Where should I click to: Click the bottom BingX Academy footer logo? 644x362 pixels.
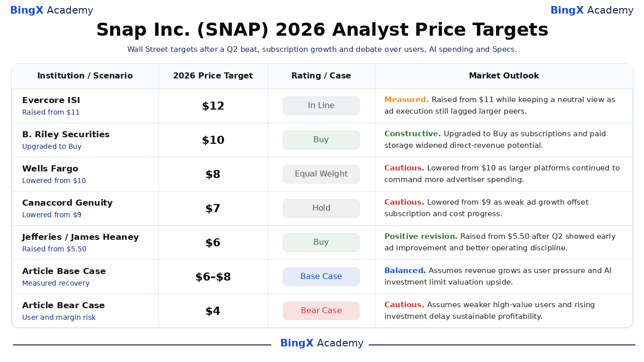[x=321, y=343]
